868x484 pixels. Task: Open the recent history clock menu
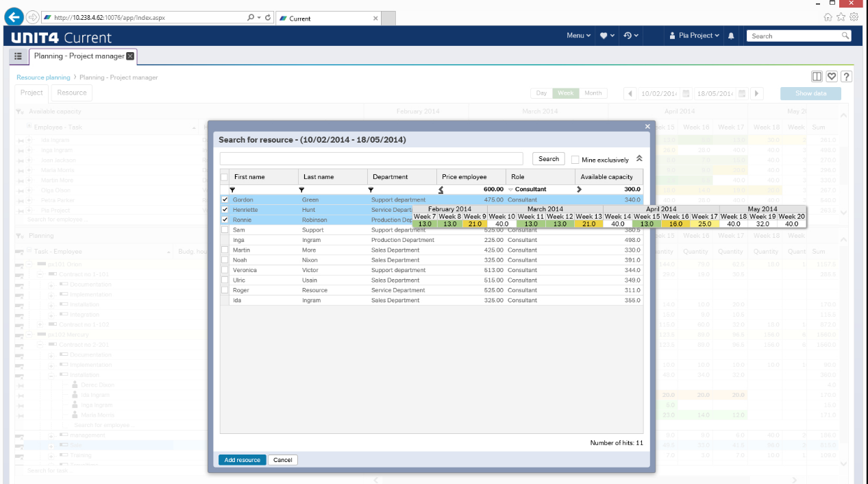click(631, 36)
